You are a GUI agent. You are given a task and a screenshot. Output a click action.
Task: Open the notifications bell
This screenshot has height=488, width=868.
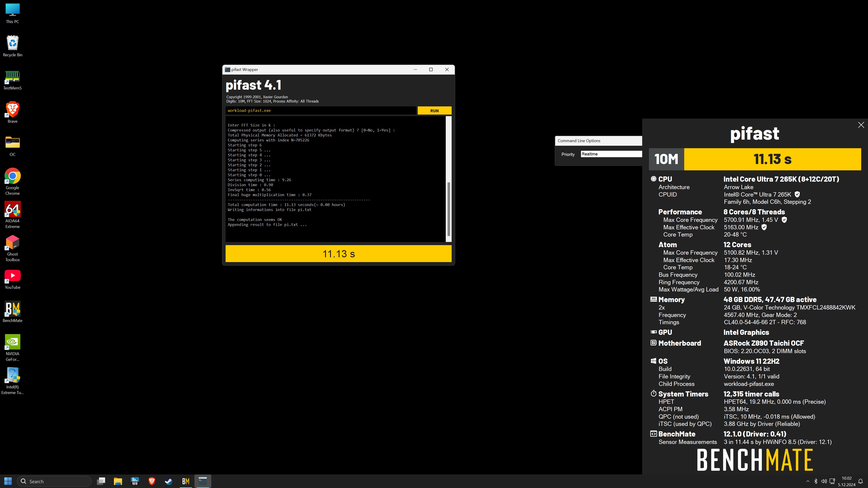(x=861, y=481)
